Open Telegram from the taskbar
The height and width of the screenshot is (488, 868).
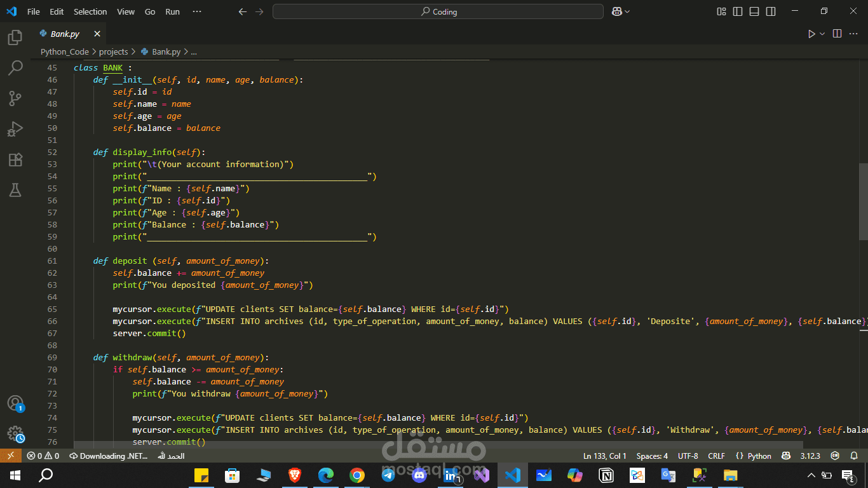[388, 475]
